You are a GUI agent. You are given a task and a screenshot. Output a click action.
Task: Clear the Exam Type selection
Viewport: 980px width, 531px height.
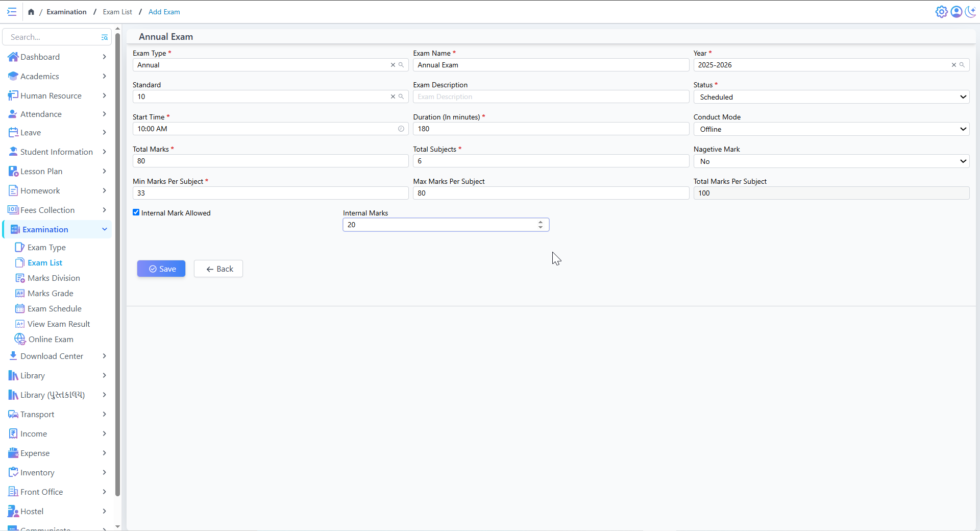tap(393, 65)
